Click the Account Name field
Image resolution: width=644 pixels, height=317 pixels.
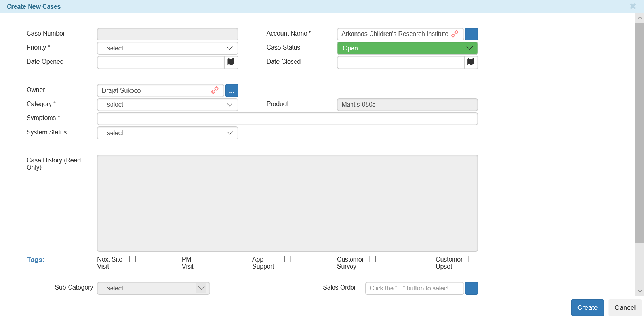click(x=400, y=34)
